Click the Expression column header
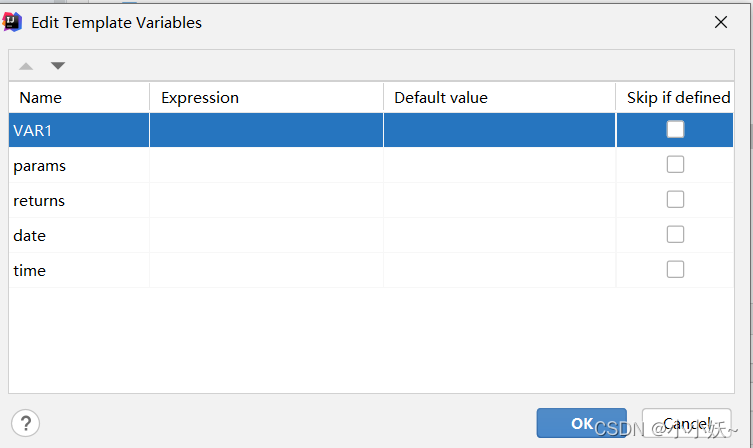The height and width of the screenshot is (448, 753). 266,97
